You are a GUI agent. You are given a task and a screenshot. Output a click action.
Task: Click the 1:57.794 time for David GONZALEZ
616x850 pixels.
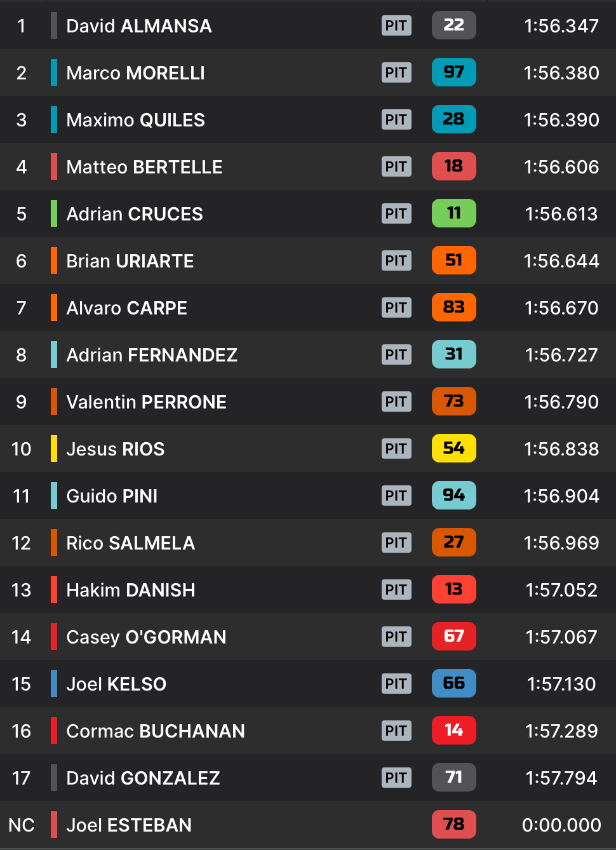[561, 778]
